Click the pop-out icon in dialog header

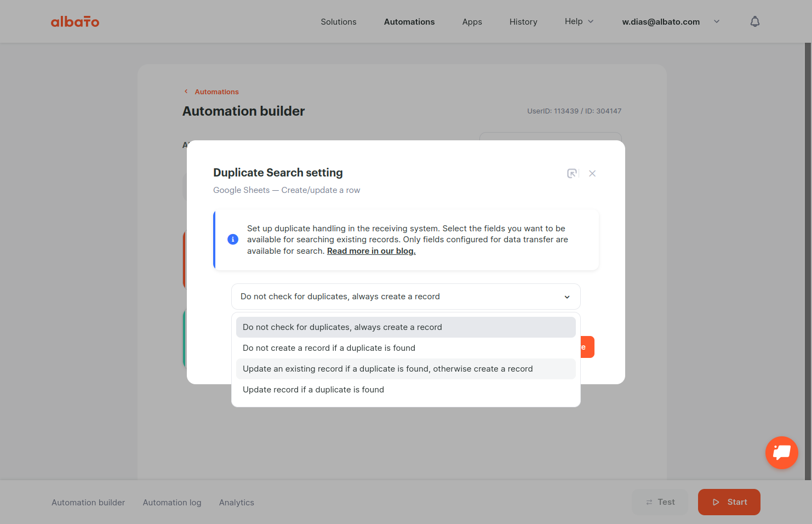tap(571, 173)
